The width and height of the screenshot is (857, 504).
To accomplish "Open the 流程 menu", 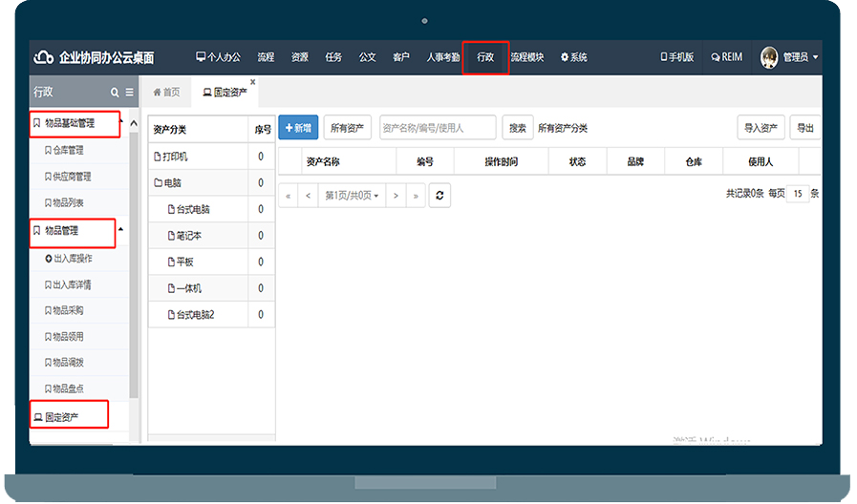I will pos(266,57).
